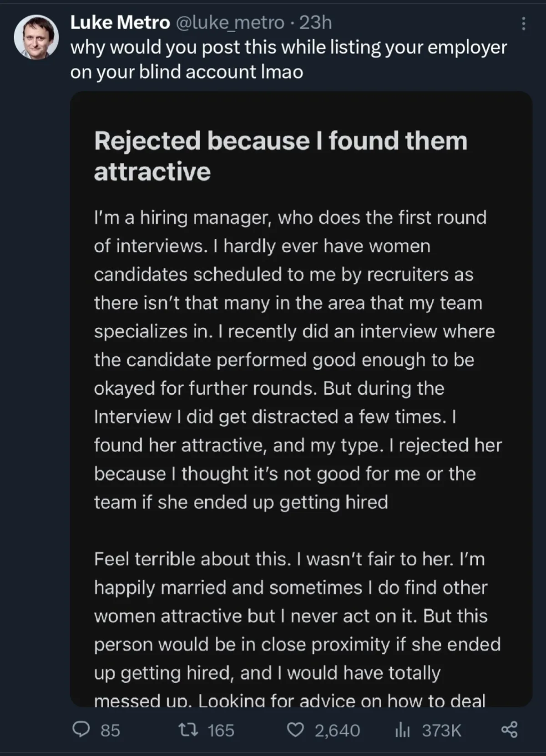The image size is (546, 756).
Task: Open the view analytics bar-chart icon
Action: click(403, 730)
